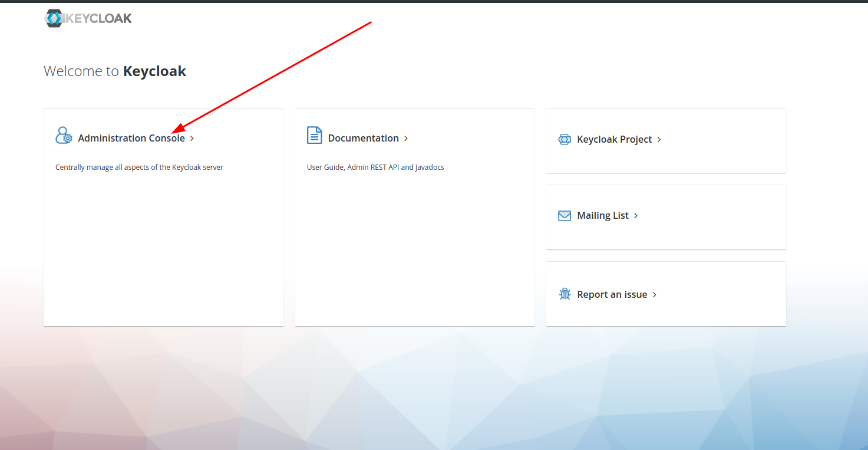Click the Mailing List envelope icon
The image size is (868, 450).
(x=565, y=216)
